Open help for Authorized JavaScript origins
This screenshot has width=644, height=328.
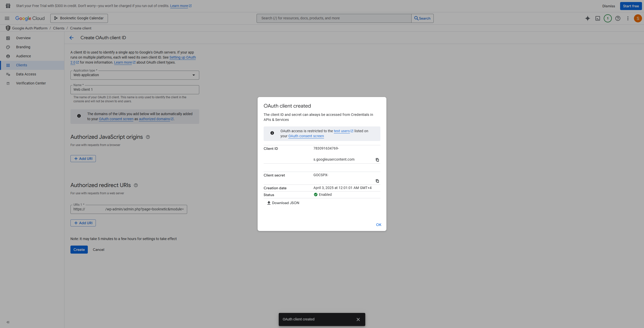pos(148,137)
